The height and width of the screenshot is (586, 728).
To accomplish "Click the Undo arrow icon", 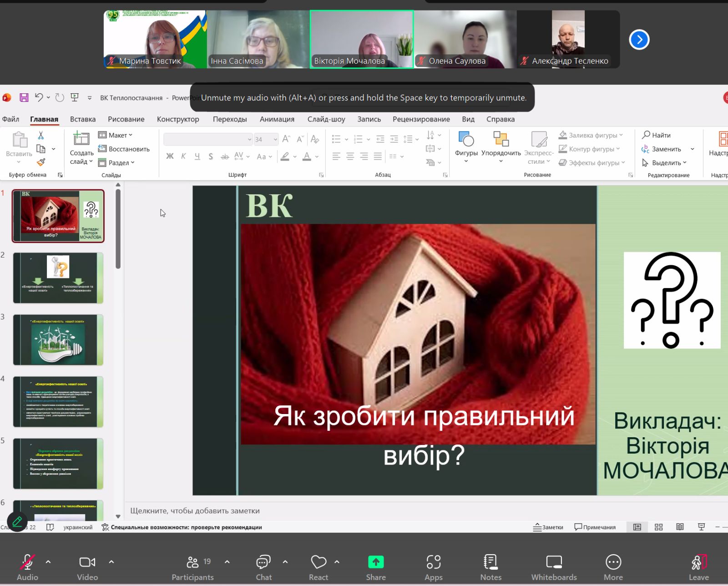I will pyautogui.click(x=39, y=97).
